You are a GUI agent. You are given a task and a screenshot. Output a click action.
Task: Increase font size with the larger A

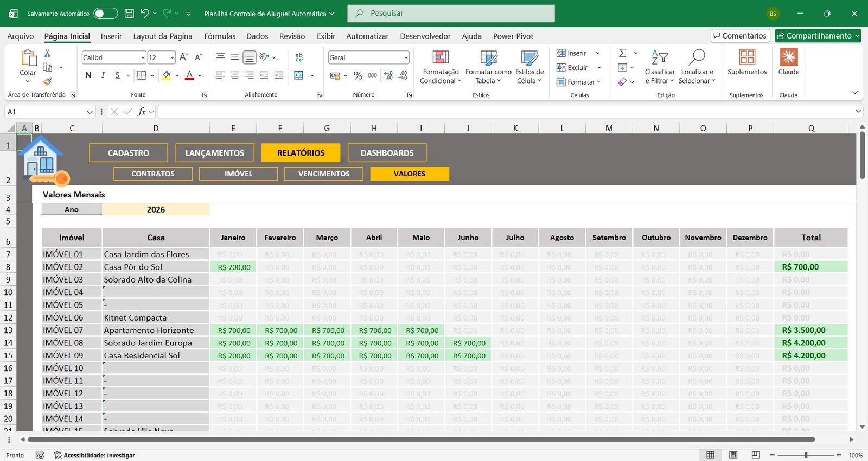pos(184,57)
